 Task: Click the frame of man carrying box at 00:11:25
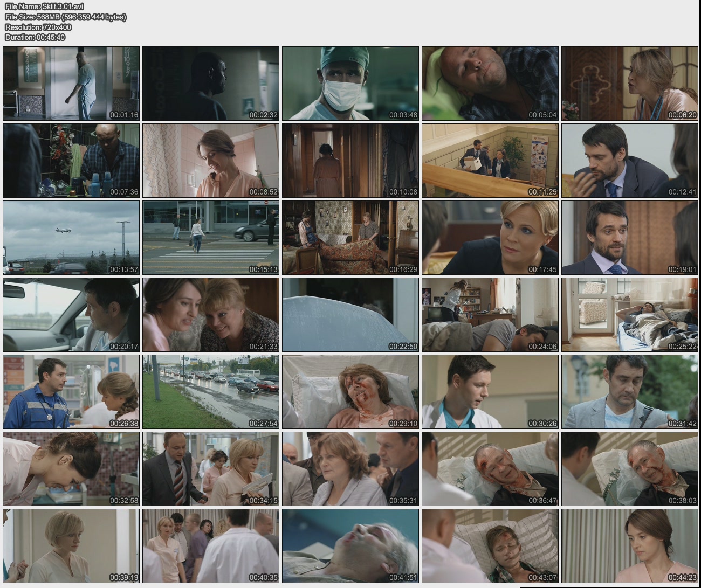tap(490, 161)
